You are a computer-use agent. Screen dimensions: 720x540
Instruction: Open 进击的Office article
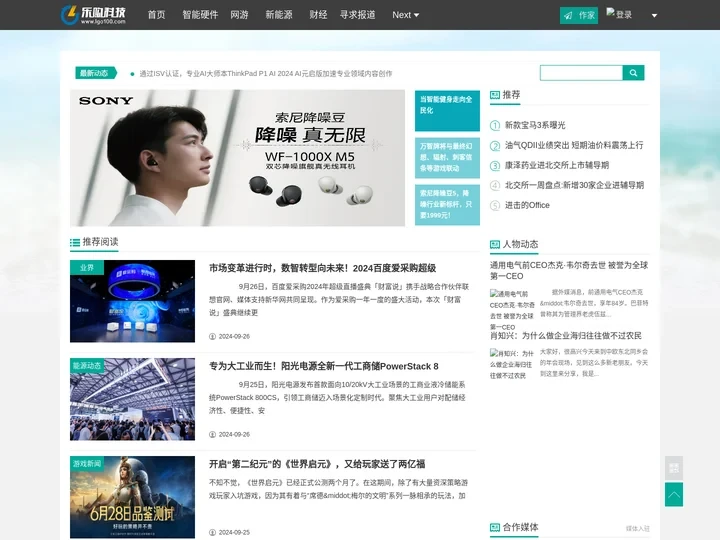click(x=527, y=205)
